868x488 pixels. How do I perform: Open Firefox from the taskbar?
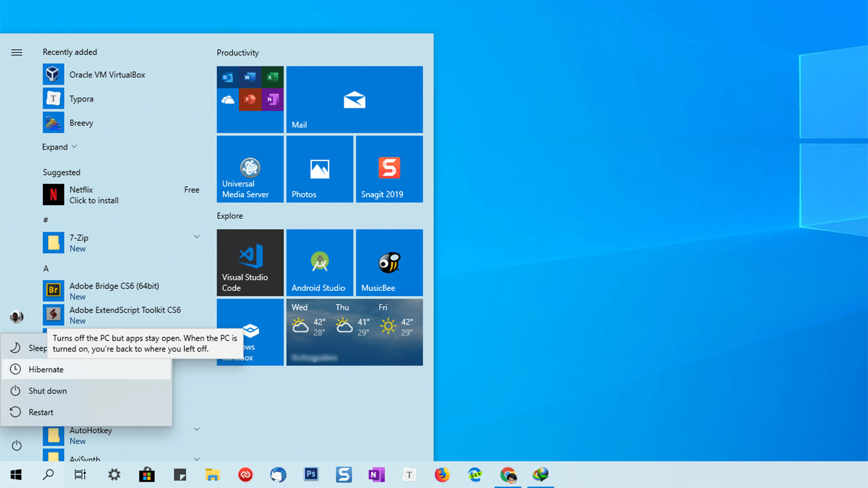tap(442, 475)
